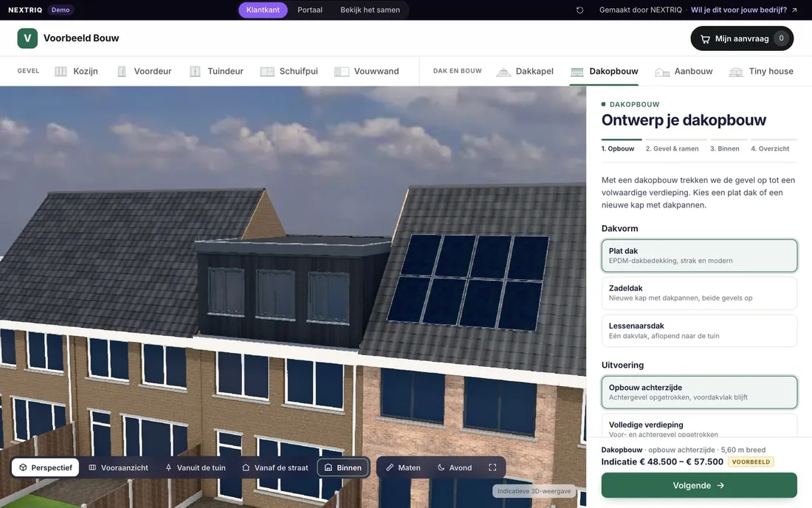Select the Zadeldak roof shape
This screenshot has width=812, height=508.
pyautogui.click(x=699, y=293)
